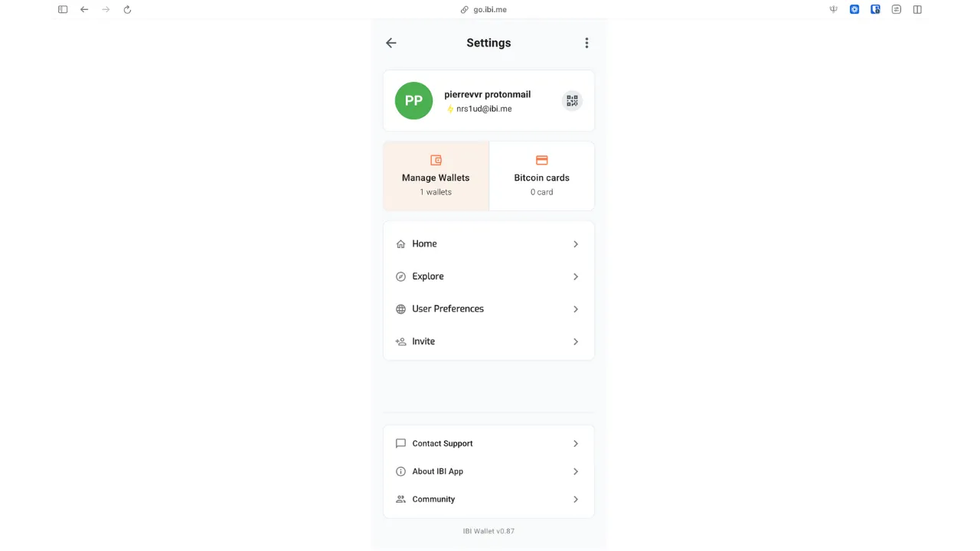The width and height of the screenshot is (980, 551).
Task: Open the three-dot more options menu
Action: pyautogui.click(x=586, y=43)
